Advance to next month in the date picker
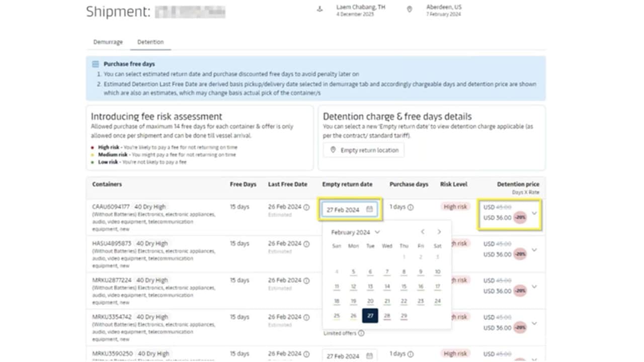Viewport: 644px width, 362px height. click(x=439, y=232)
